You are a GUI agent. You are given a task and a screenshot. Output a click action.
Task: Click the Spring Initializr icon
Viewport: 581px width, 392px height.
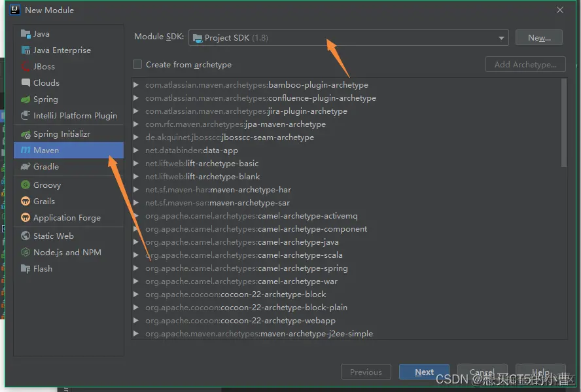[x=26, y=134]
